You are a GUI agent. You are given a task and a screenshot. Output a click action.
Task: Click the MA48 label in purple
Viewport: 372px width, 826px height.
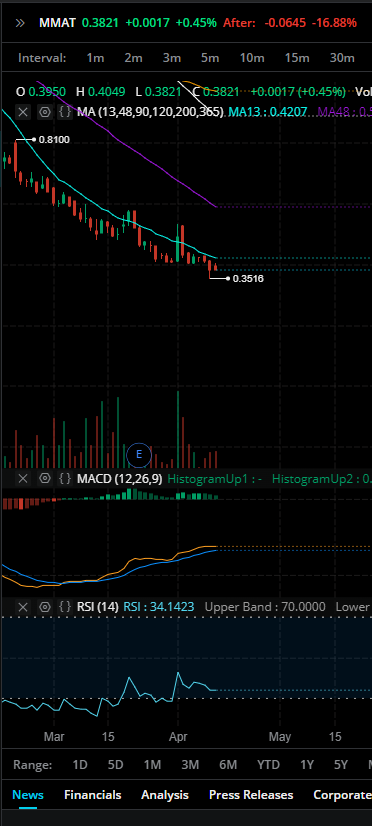[345, 112]
